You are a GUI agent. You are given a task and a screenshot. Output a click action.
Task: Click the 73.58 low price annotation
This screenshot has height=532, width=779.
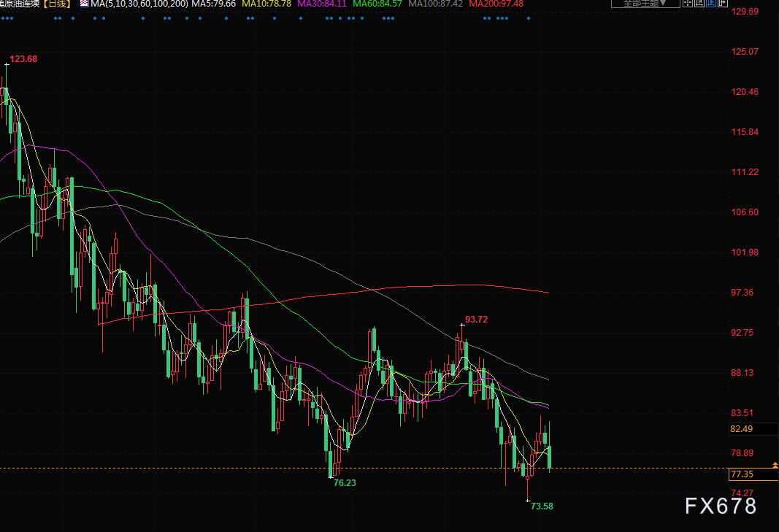click(542, 506)
